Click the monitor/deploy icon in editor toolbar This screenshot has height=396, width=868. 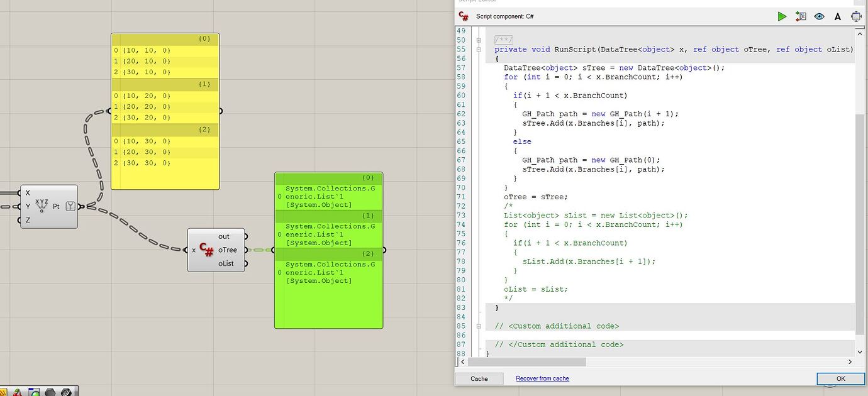(856, 16)
